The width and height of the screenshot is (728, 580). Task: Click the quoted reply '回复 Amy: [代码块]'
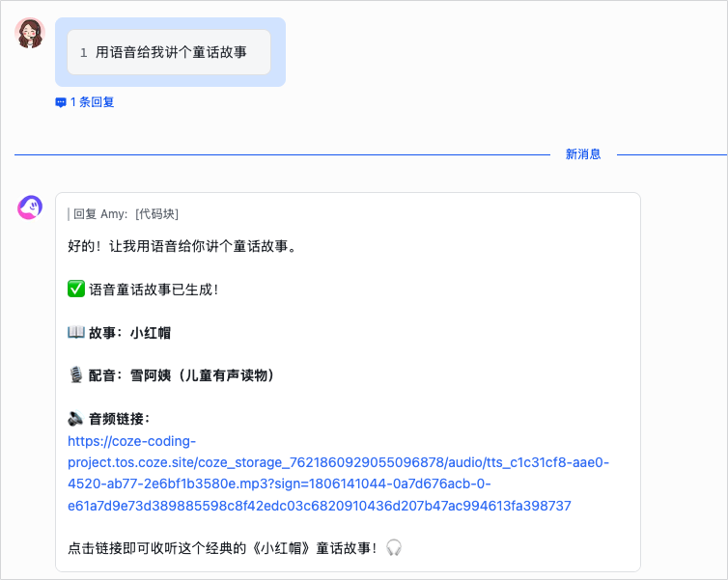pos(124,214)
